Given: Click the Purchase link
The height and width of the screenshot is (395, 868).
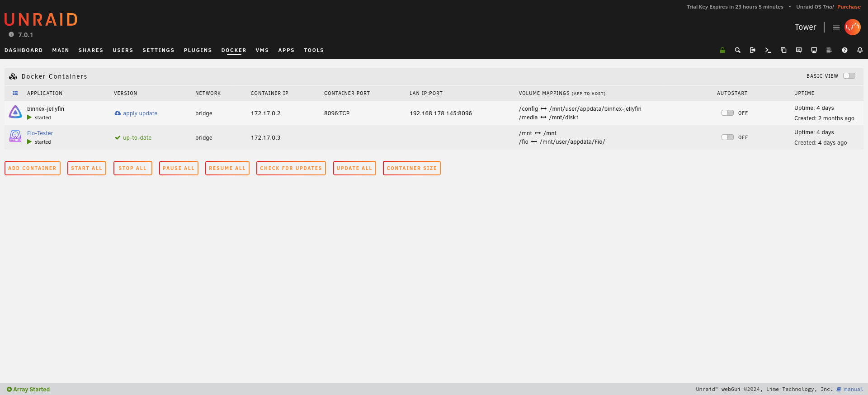Looking at the screenshot, I should click(849, 7).
